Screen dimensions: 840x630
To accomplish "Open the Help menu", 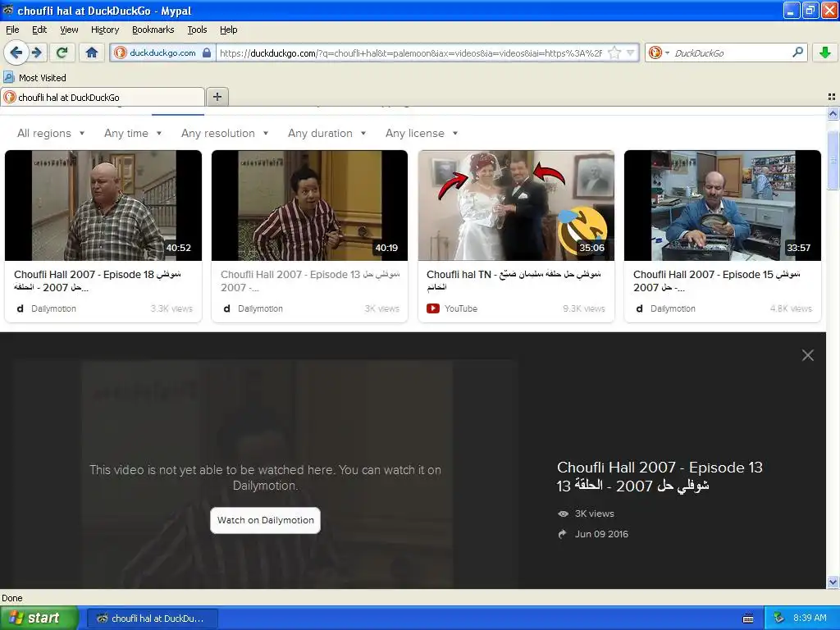I will 228,30.
